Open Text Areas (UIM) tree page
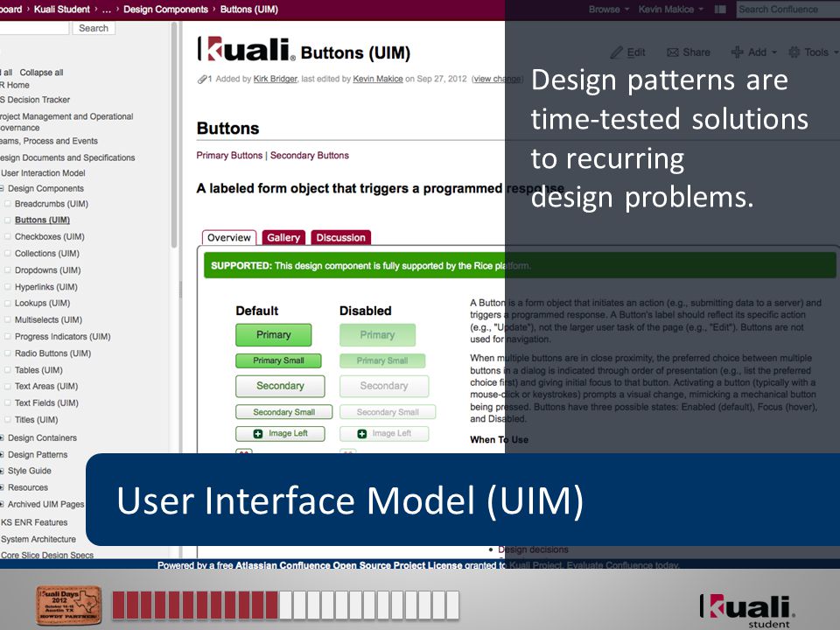The height and width of the screenshot is (630, 840). coord(46,386)
